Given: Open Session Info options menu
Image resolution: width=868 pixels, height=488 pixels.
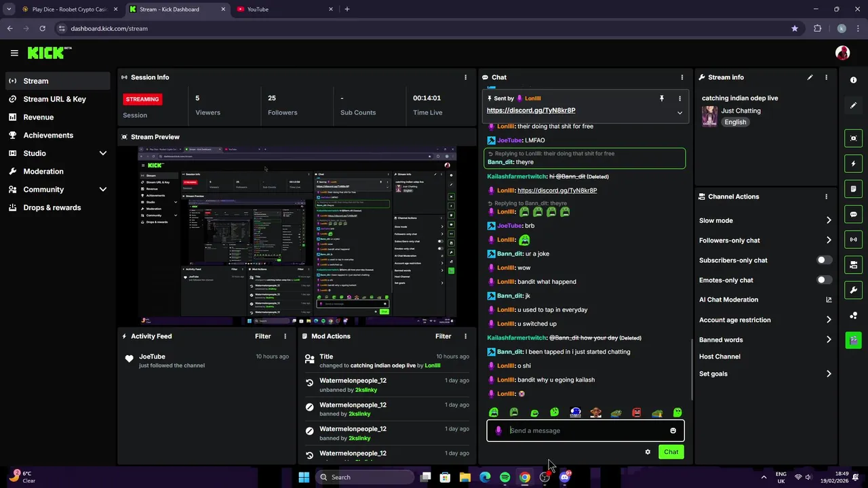Looking at the screenshot, I should [465, 77].
